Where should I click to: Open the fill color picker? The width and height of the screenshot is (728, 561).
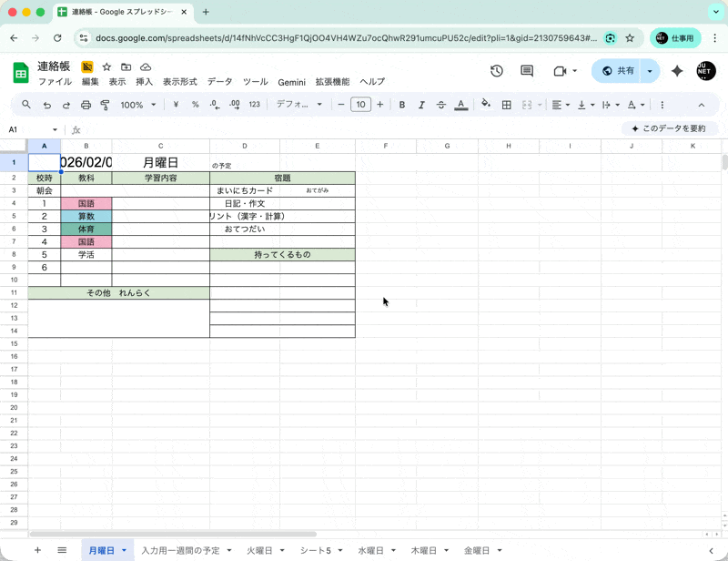point(485,105)
